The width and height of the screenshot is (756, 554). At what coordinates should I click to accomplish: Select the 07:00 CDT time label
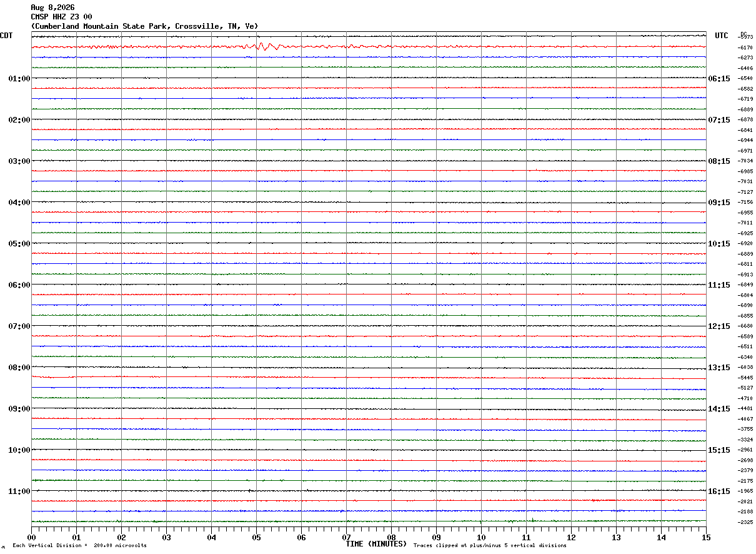(19, 326)
